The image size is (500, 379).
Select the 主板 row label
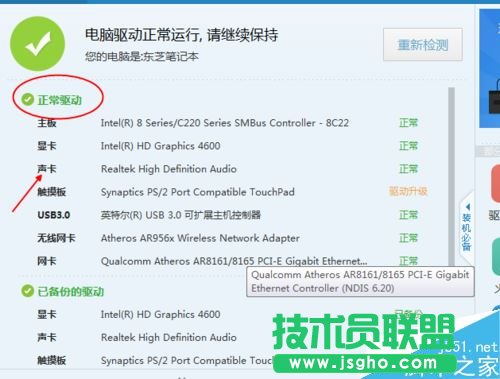(47, 123)
